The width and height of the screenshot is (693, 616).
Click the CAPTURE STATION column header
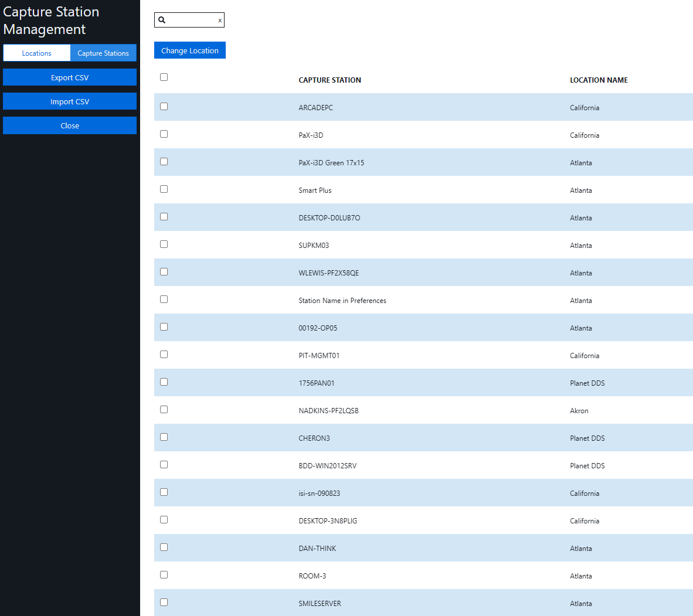click(x=329, y=80)
